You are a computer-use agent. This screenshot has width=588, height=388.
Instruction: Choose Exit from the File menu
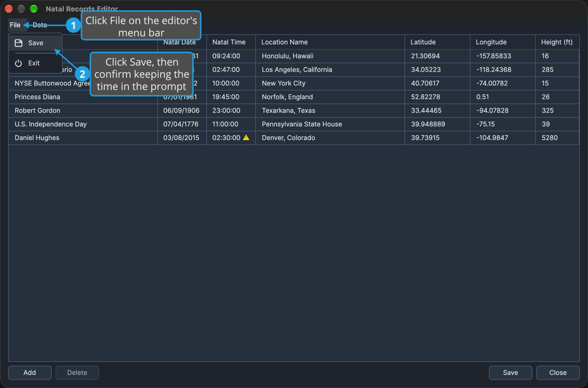35,63
